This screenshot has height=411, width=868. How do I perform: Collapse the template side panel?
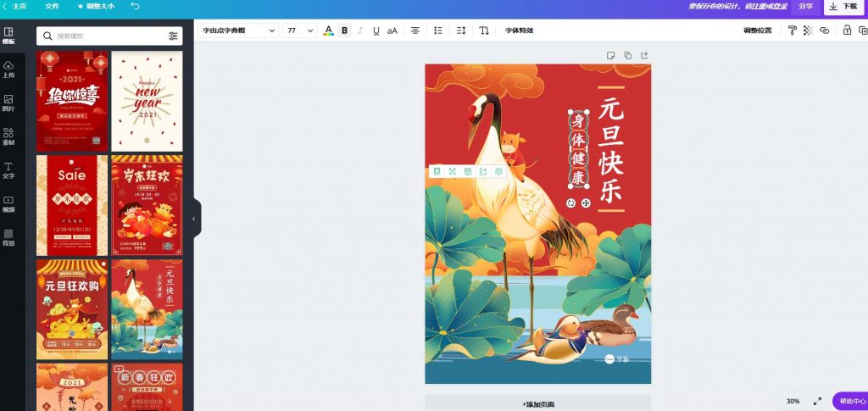(193, 219)
